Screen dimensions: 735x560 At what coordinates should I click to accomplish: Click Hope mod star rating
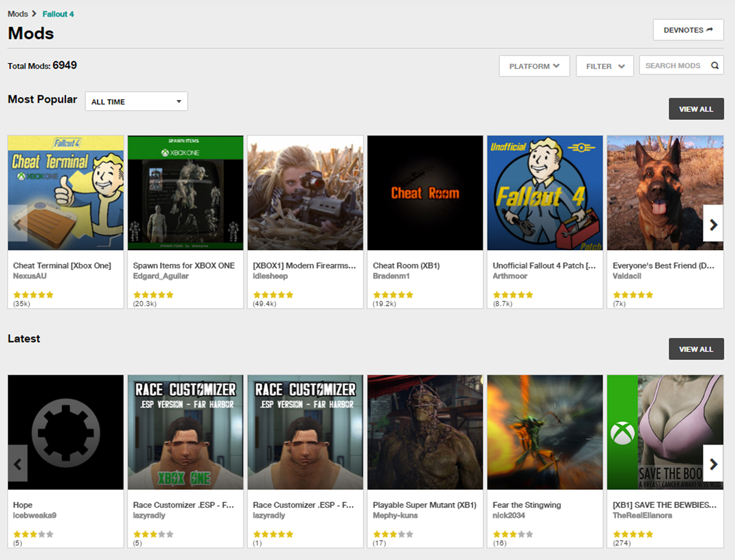pyautogui.click(x=33, y=534)
